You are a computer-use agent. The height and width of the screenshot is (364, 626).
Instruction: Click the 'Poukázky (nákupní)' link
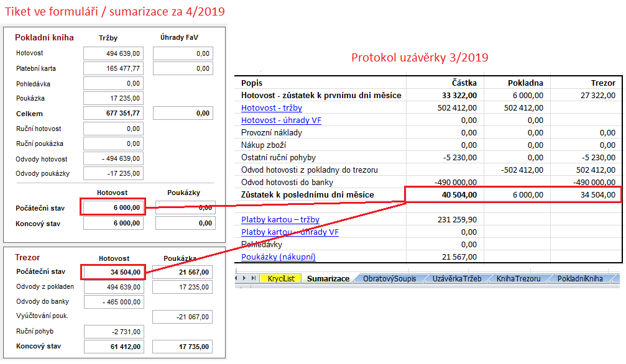click(278, 257)
